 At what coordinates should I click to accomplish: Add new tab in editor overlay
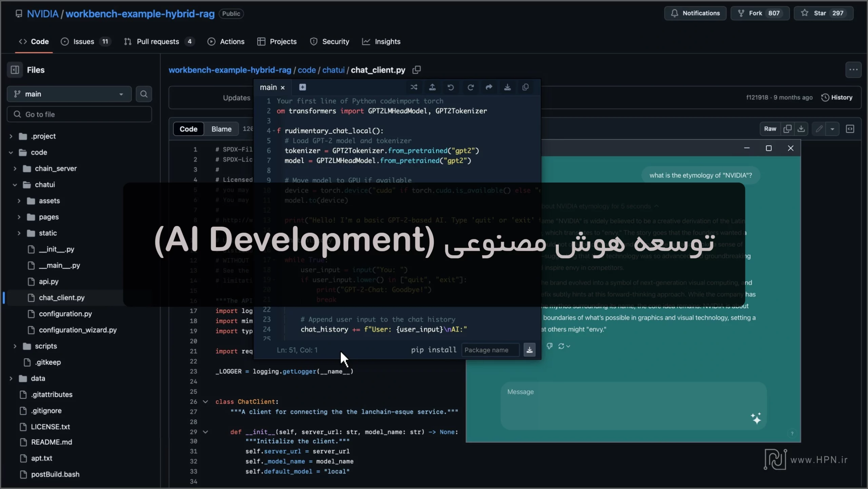click(302, 87)
